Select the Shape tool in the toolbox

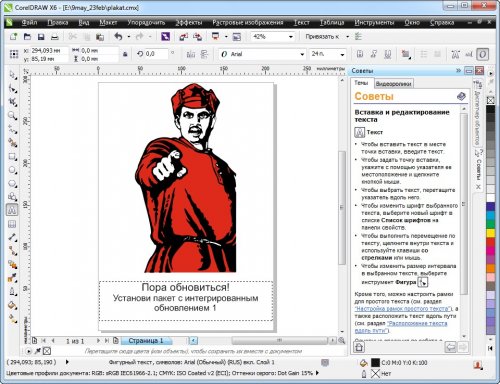pyautogui.click(x=13, y=88)
